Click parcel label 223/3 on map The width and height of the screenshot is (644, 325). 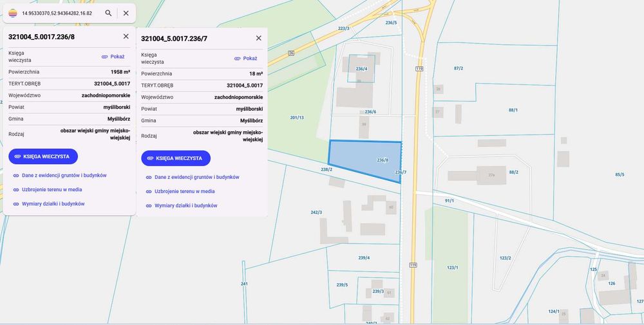(343, 28)
